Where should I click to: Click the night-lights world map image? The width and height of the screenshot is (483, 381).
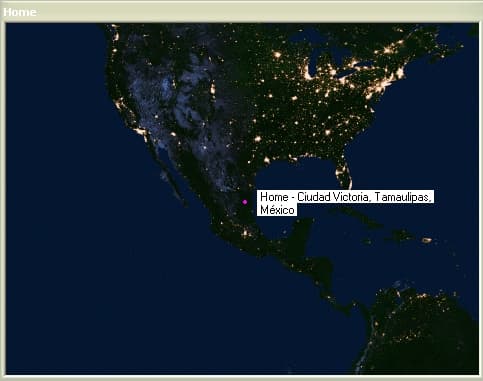[242, 199]
